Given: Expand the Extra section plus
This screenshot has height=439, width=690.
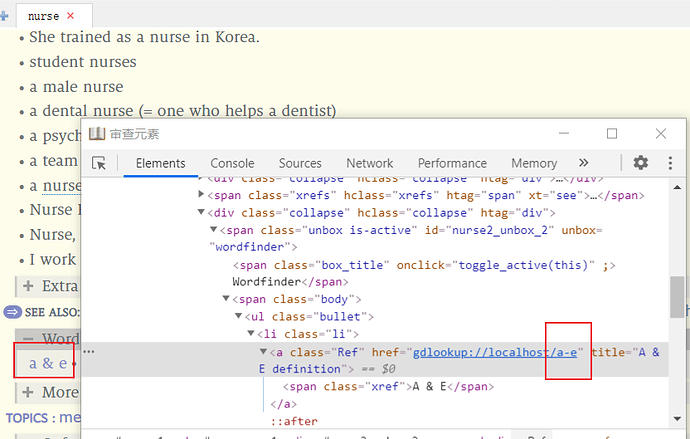Looking at the screenshot, I should pyautogui.click(x=28, y=286).
